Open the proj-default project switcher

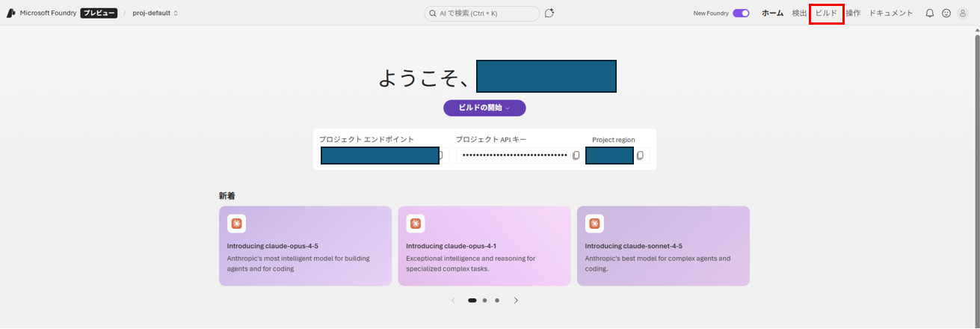pyautogui.click(x=155, y=13)
